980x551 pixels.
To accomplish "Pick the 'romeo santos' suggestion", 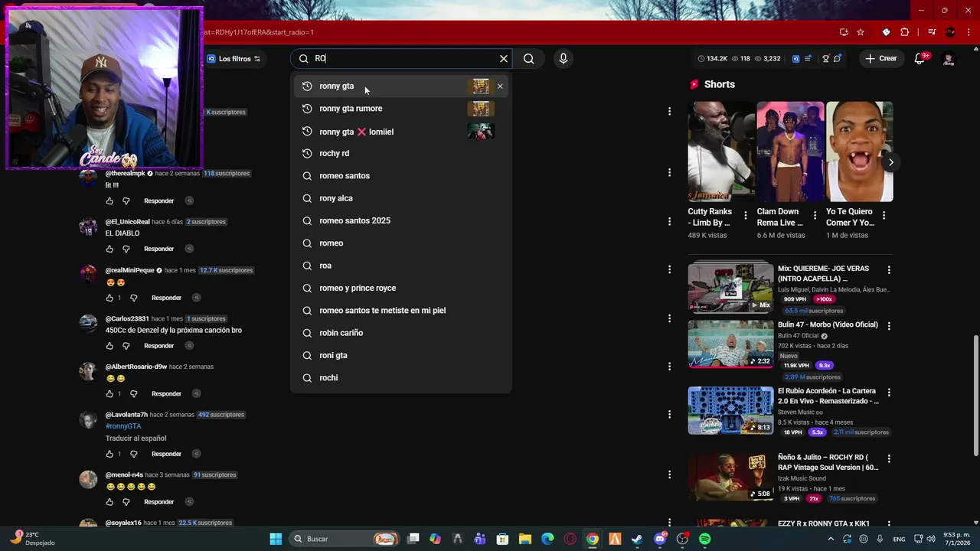I will pos(400,176).
